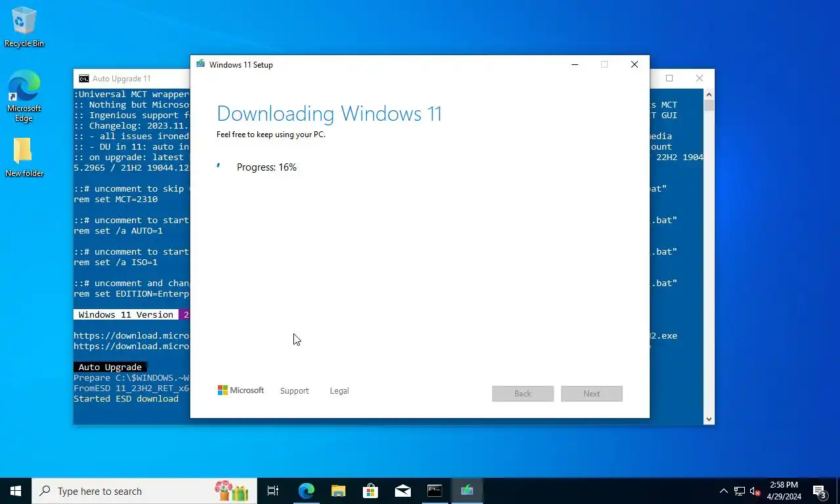Click the 'Progress: 16%' text
This screenshot has width=840, height=504.
click(266, 167)
